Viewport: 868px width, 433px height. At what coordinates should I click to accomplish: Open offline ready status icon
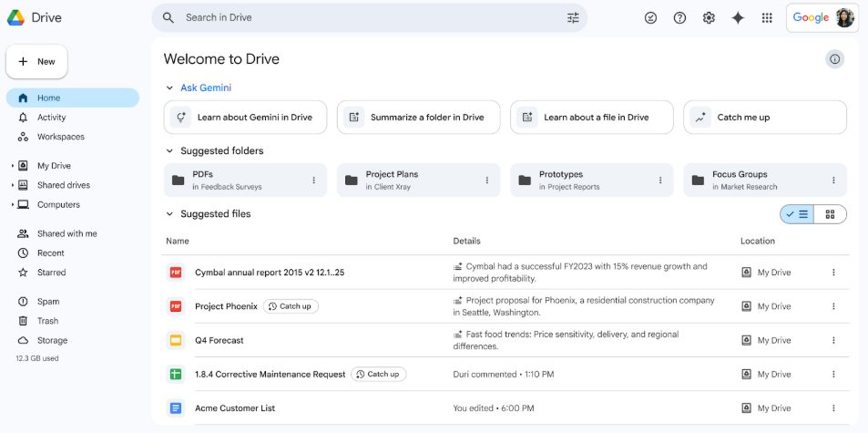(x=651, y=17)
